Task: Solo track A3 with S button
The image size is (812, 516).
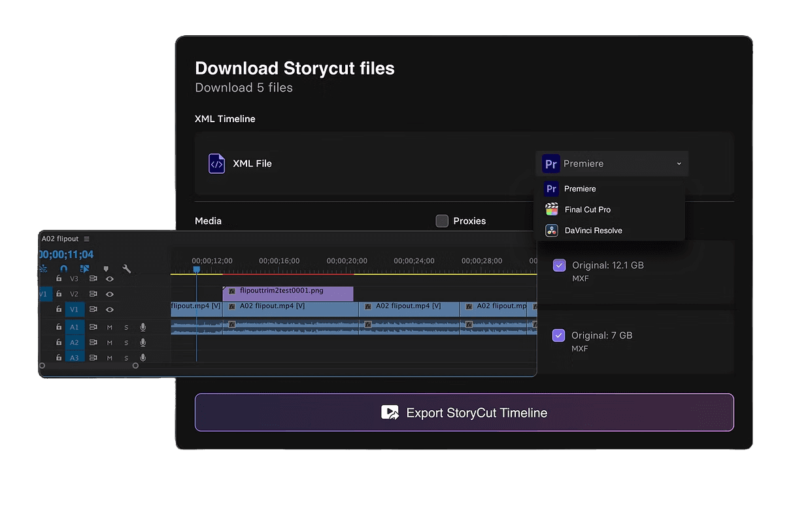Action: click(126, 358)
